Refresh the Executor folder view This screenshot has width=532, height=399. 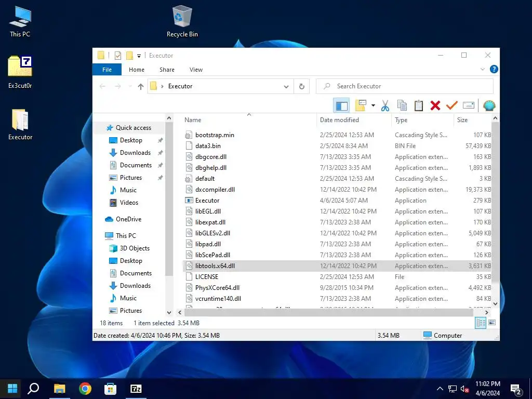[302, 87]
